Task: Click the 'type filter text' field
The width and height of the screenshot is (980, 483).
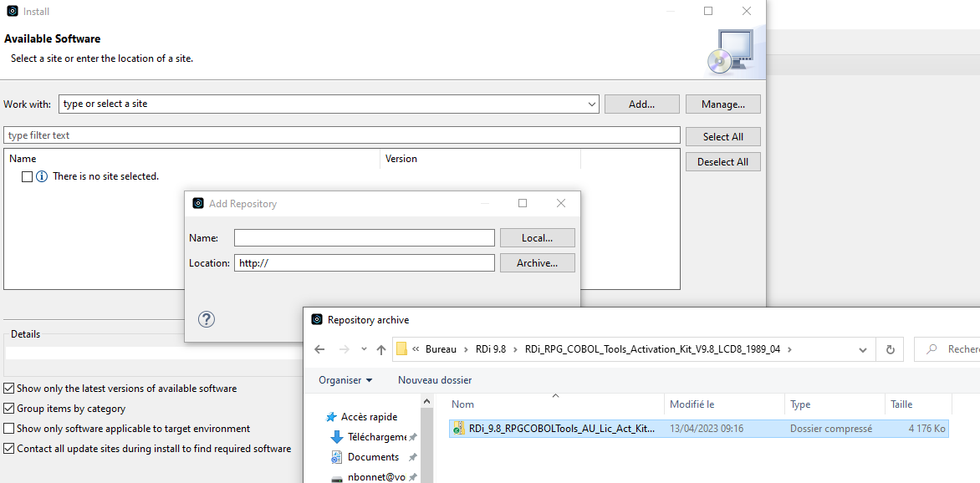Action: click(342, 135)
